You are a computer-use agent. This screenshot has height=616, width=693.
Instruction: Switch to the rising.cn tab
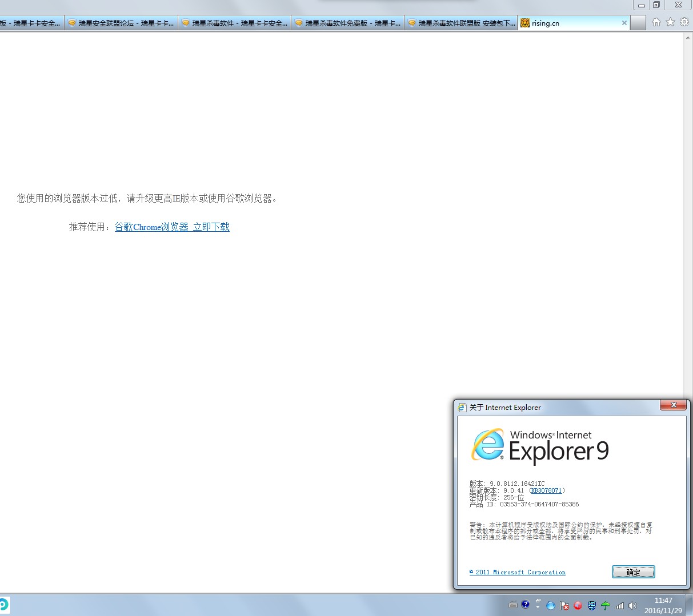pos(574,23)
